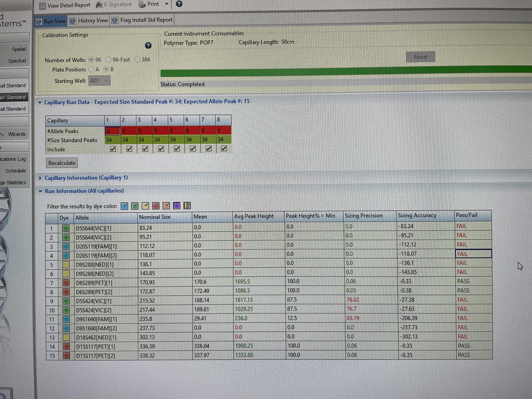532x399 pixels.
Task: Select the highlighted Install Standard sidebar item
Action: pos(14,97)
